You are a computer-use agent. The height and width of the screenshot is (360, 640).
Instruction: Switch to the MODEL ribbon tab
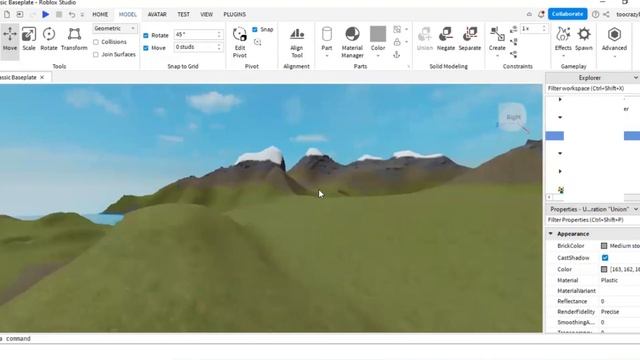click(128, 14)
